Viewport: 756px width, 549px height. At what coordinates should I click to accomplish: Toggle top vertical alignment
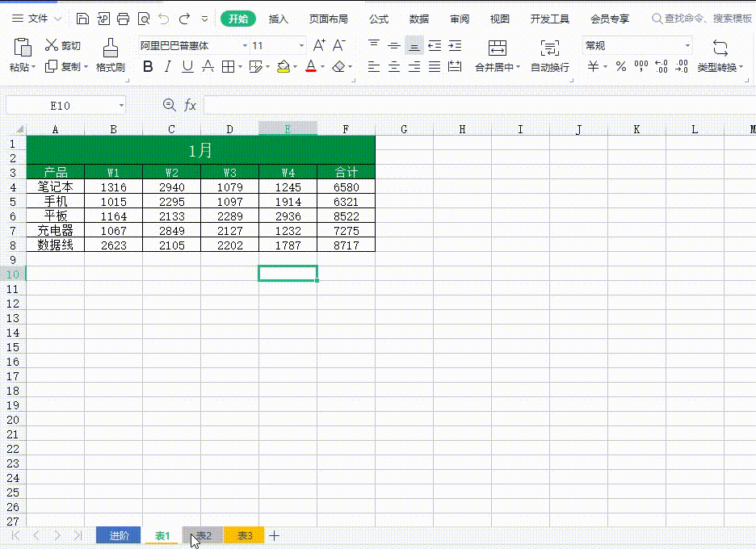pyautogui.click(x=374, y=45)
